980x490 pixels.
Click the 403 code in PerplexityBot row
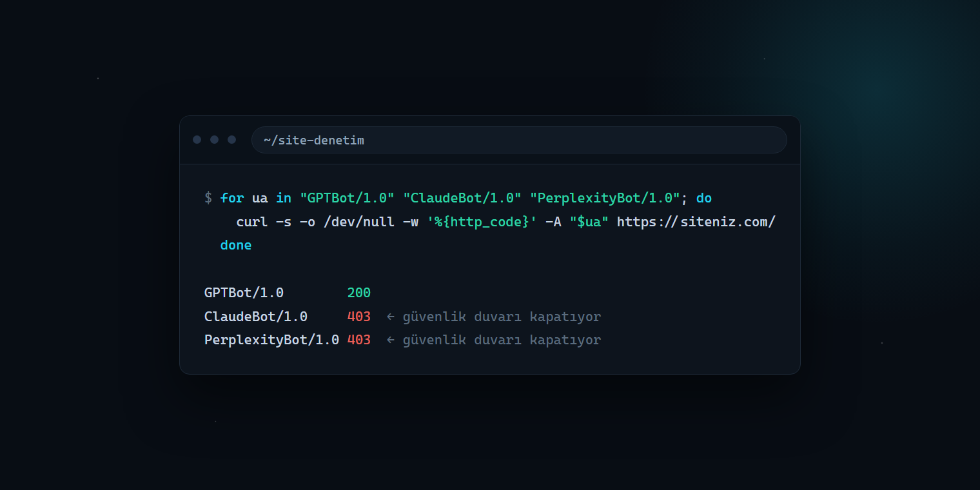pyautogui.click(x=359, y=340)
